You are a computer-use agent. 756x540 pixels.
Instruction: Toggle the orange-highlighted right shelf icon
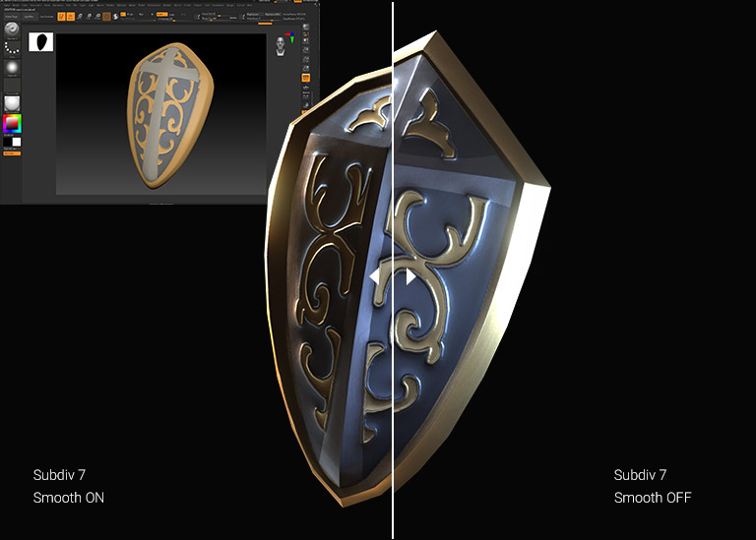coord(306,76)
